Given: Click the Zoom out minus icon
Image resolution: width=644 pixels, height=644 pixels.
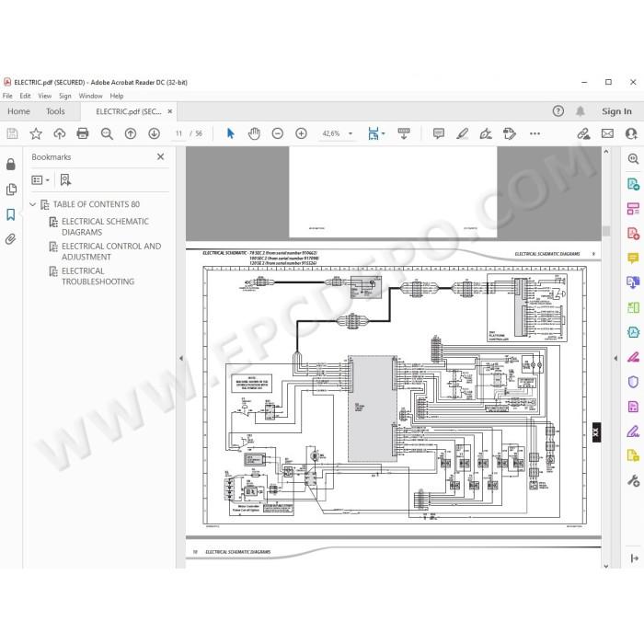Looking at the screenshot, I should (278, 133).
